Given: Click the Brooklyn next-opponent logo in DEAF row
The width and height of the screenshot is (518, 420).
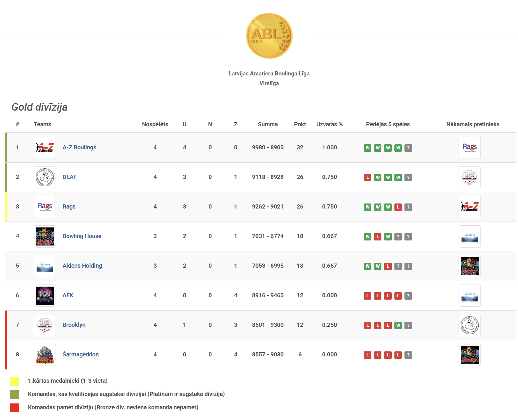Looking at the screenshot, I should click(x=470, y=177).
